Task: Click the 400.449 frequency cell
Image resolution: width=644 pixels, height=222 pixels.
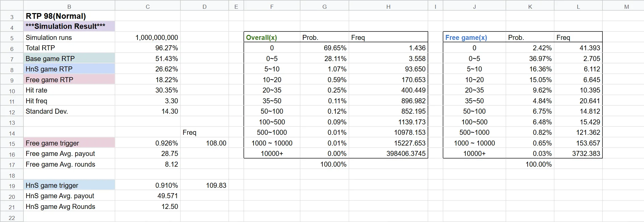Action: pyautogui.click(x=388, y=90)
